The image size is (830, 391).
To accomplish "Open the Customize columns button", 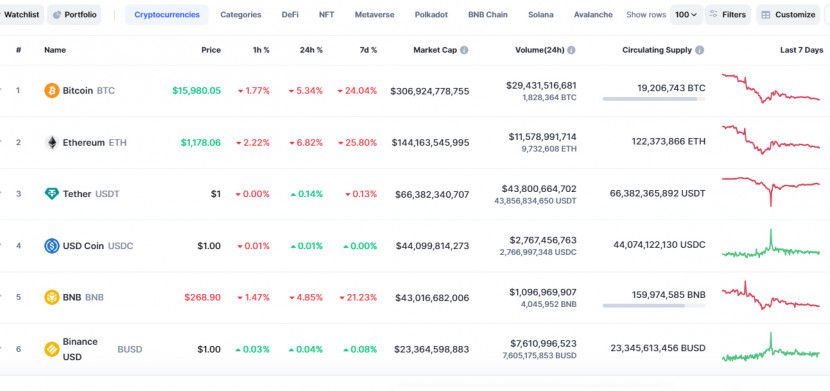I will (789, 15).
